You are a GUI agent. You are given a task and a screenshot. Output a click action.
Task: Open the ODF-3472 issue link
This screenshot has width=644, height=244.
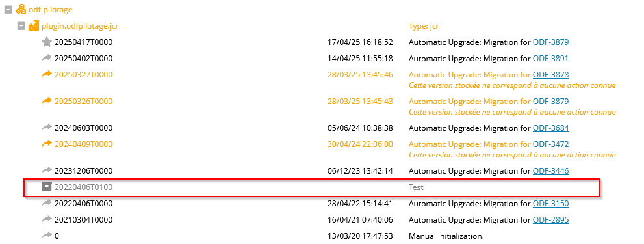point(550,144)
